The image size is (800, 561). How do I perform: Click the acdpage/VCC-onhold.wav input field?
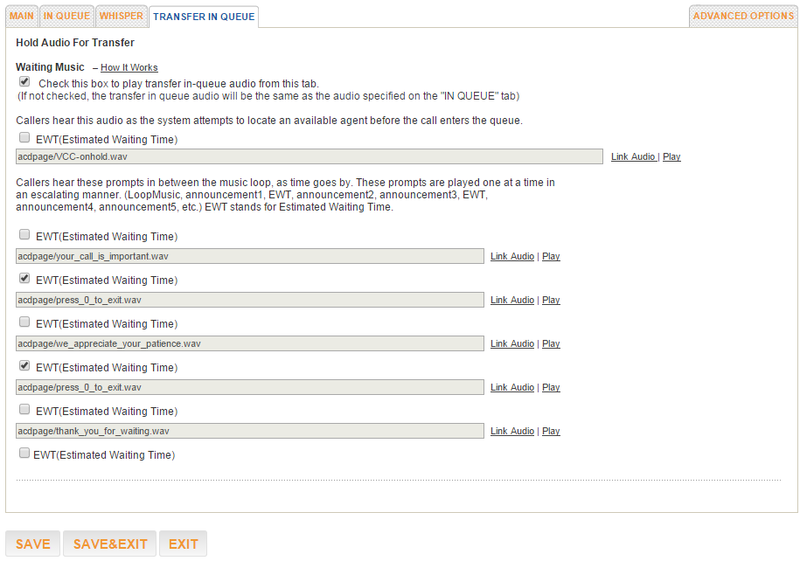tap(309, 157)
